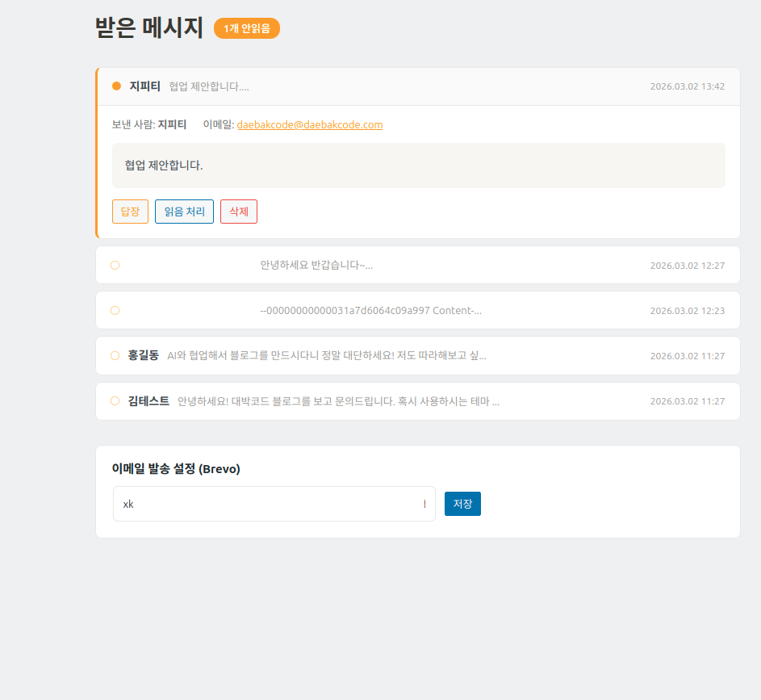
Task: Collapse the 지피티 message via its 협업 제안합니다 preview
Action: pyautogui.click(x=209, y=86)
